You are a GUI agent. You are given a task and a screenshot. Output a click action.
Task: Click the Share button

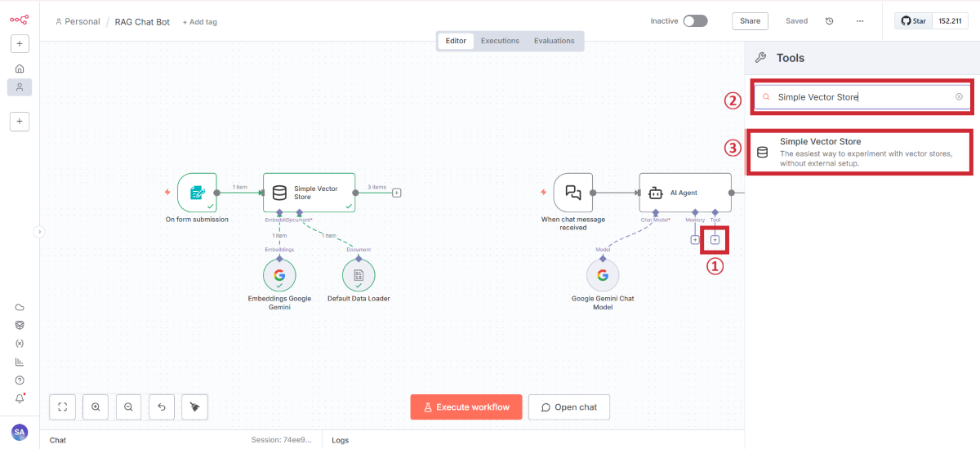(x=750, y=21)
